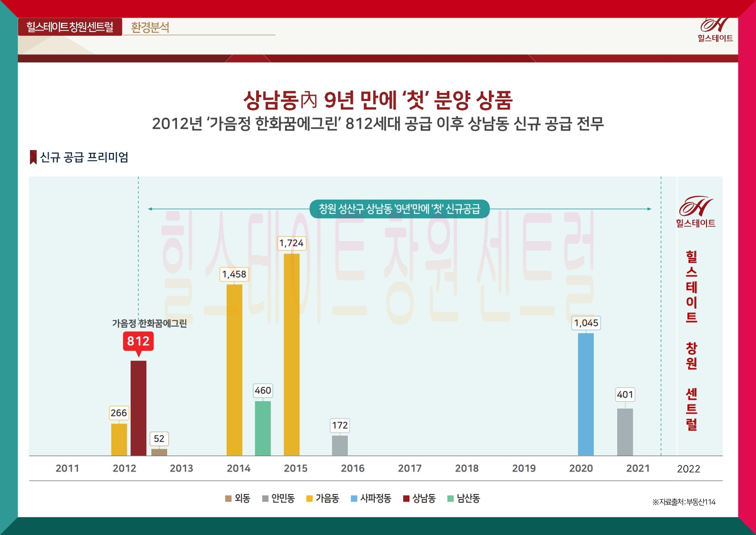This screenshot has width=756, height=535.
Task: Click the 2013 axis label
Action: pos(181,468)
